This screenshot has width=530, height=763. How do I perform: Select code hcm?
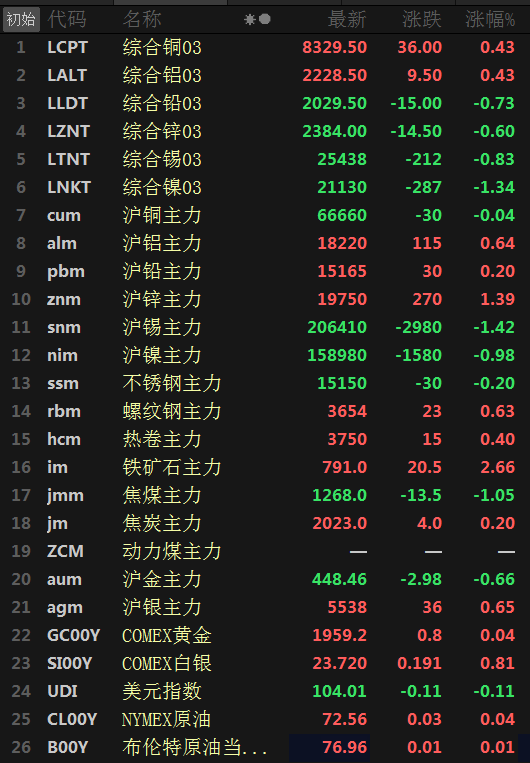tap(64, 439)
